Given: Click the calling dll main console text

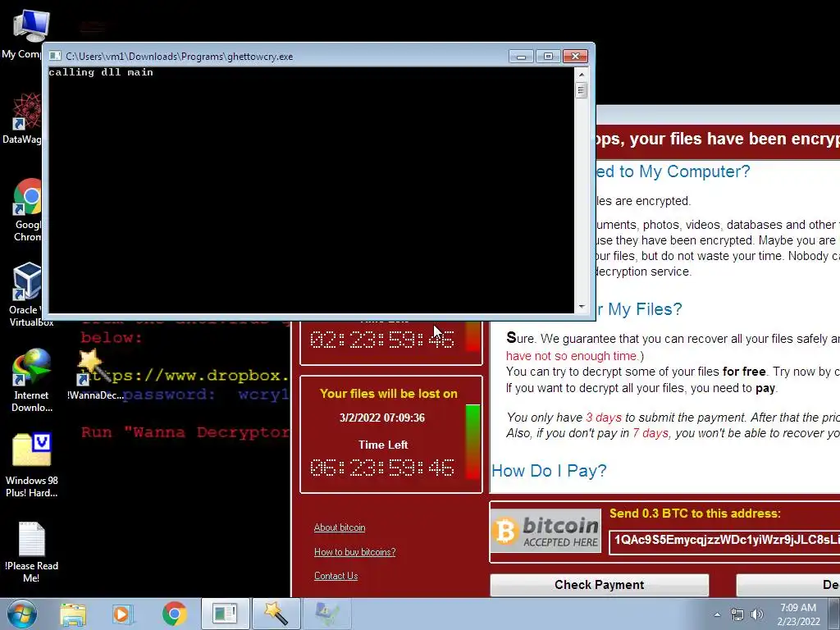Looking at the screenshot, I should [101, 72].
